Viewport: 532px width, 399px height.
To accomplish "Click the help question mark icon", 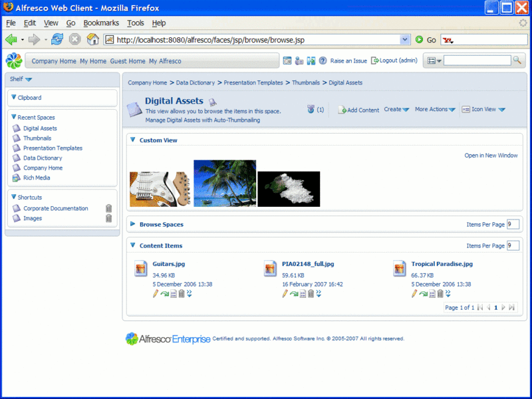I will click(323, 61).
